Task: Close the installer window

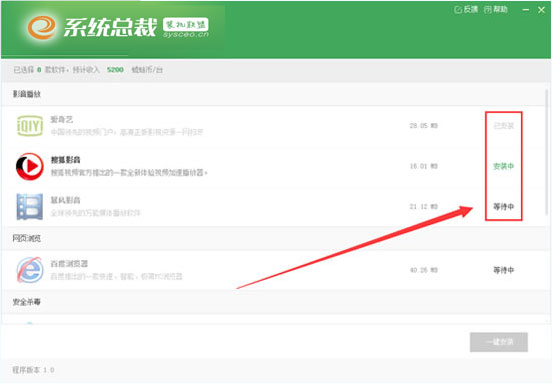Action: (541, 10)
